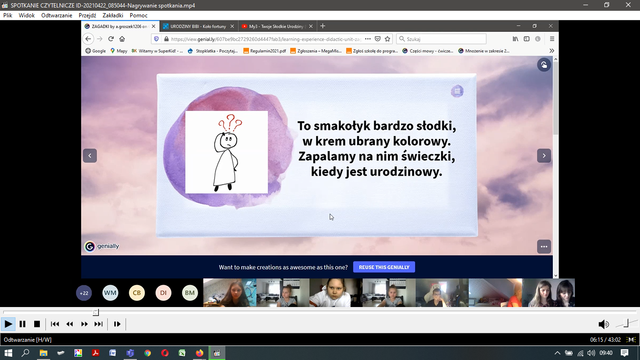This screenshot has height=360, width=640.
Task: Fast forward the video playback
Action: pos(84,324)
